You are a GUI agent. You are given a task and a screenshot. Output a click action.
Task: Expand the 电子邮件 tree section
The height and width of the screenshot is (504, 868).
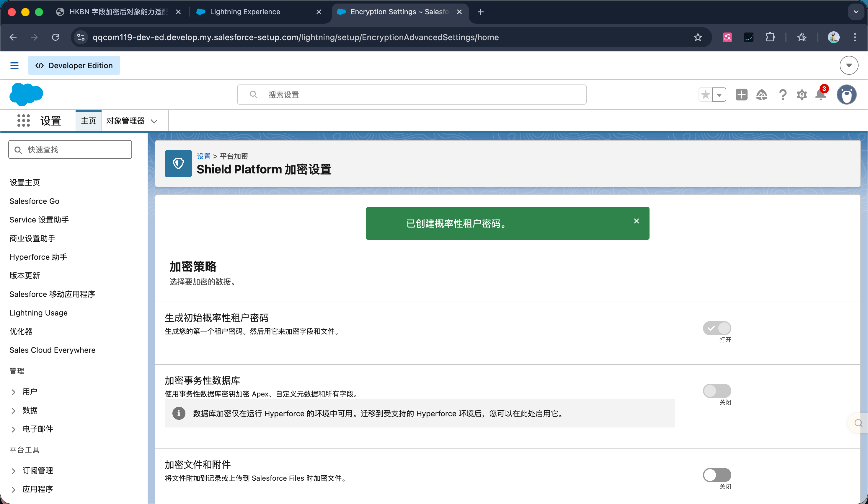(13, 429)
